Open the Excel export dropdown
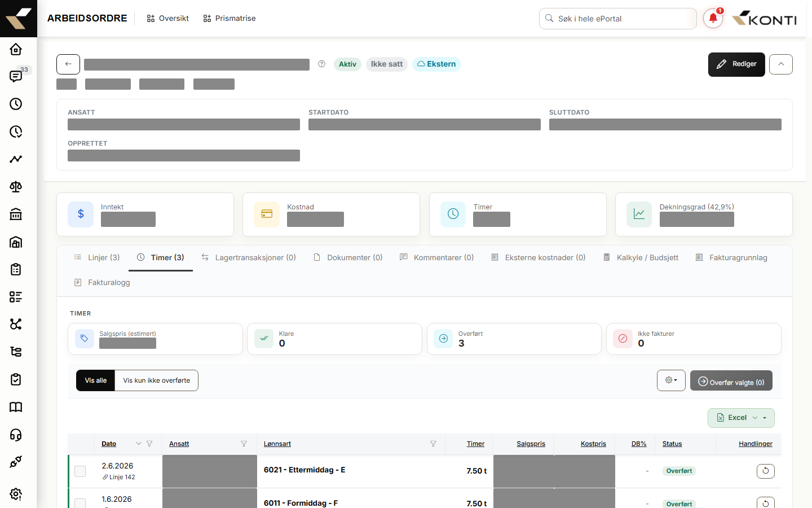812x508 pixels. pos(741,418)
